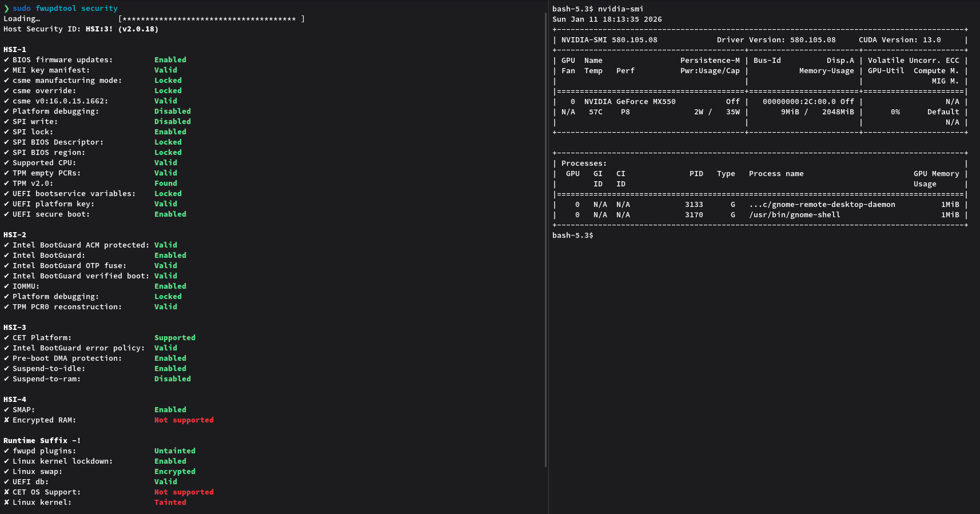
Task: Select PID '3170' in the process table
Action: pos(694,215)
